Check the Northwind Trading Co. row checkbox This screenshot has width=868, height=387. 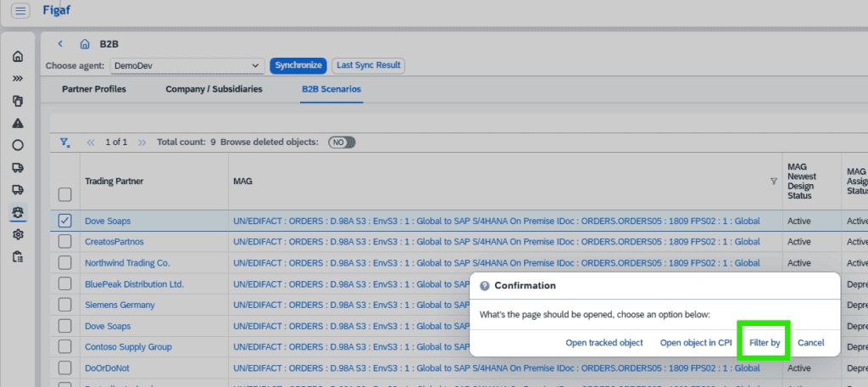[64, 263]
